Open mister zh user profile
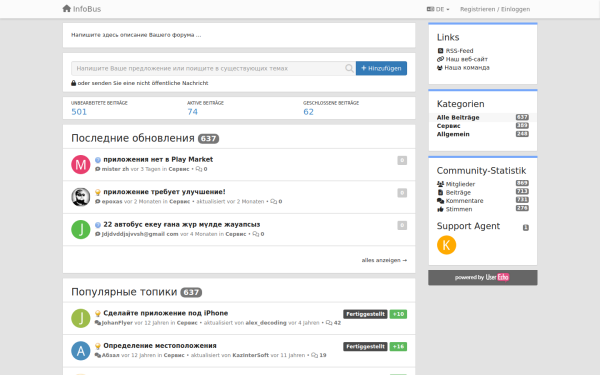 click(115, 169)
